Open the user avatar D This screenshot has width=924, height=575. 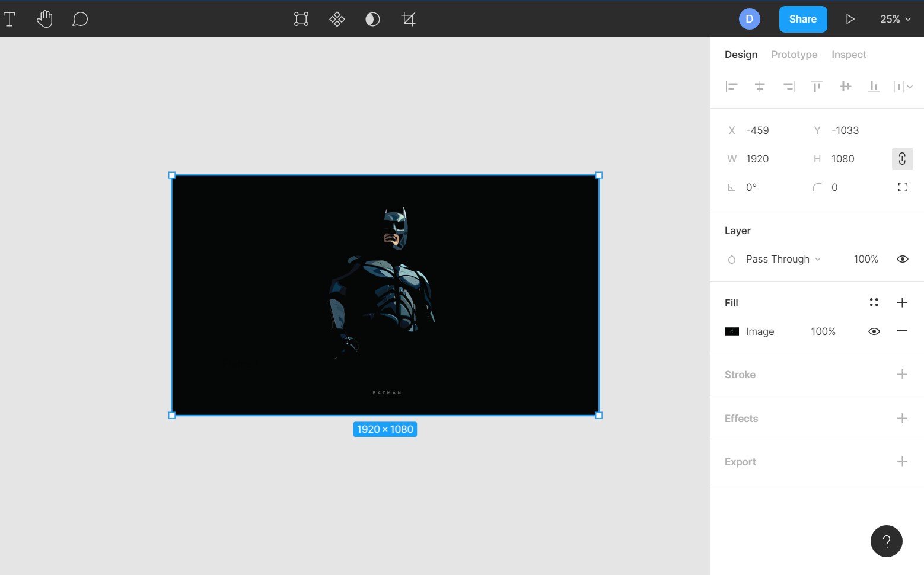(x=750, y=19)
